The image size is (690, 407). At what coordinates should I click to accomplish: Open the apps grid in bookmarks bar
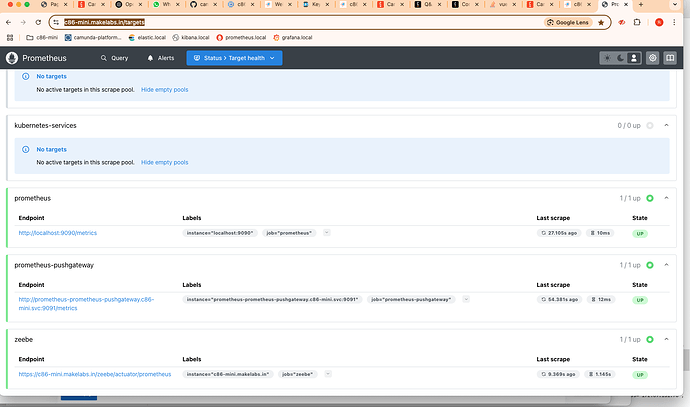point(10,37)
